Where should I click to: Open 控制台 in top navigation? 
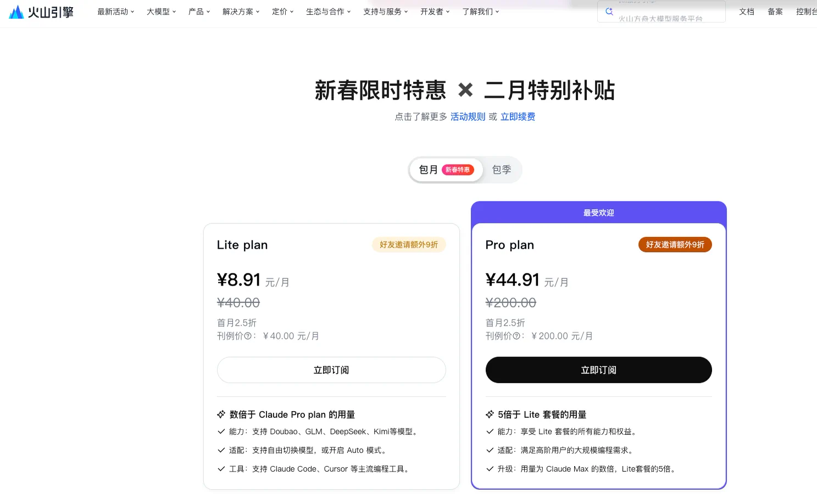pos(806,12)
